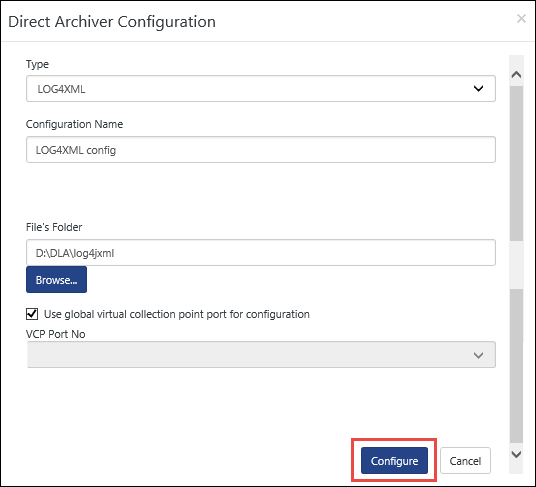Click the scrollbar up arrow
The image size is (536, 487).
(516, 75)
